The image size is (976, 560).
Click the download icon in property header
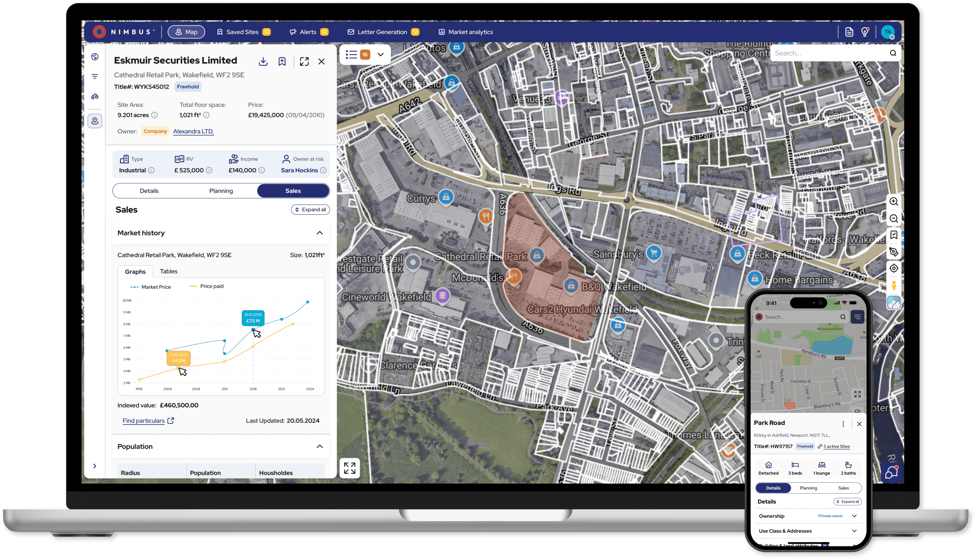coord(263,61)
